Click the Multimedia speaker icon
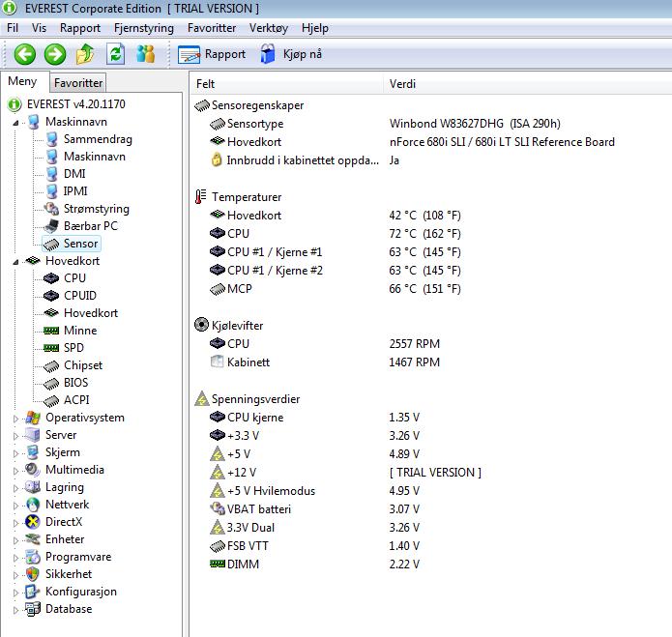Screen dimensions: 672x637 [33, 470]
